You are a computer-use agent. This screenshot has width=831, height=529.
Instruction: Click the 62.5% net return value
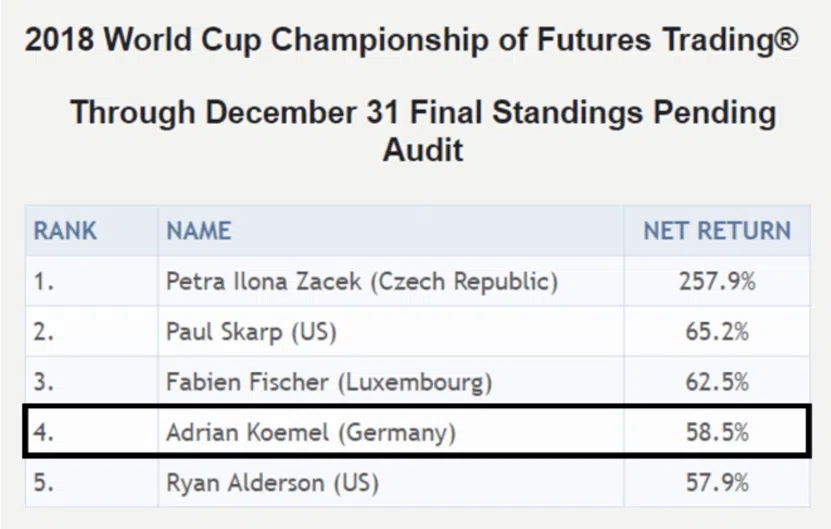[717, 383]
